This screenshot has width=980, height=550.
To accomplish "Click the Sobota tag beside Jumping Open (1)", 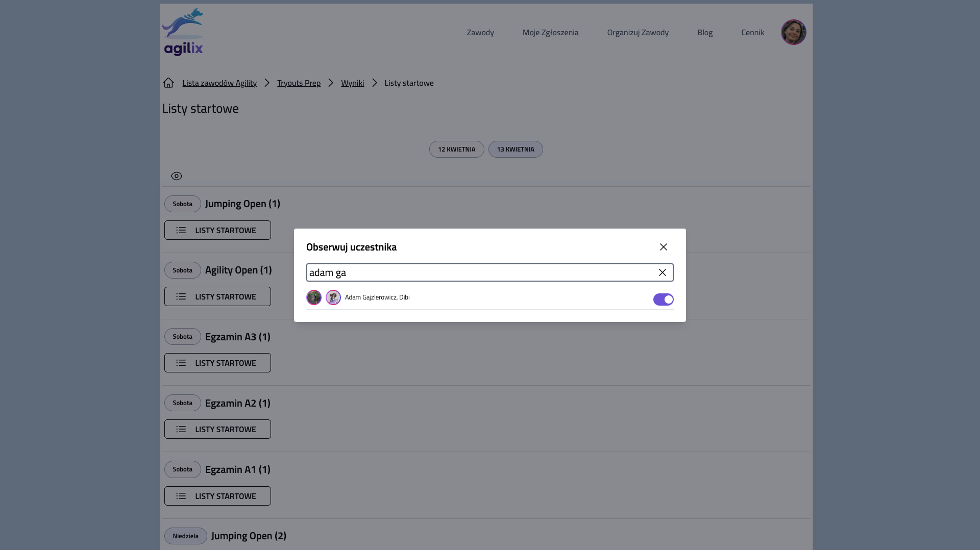I will pyautogui.click(x=183, y=204).
